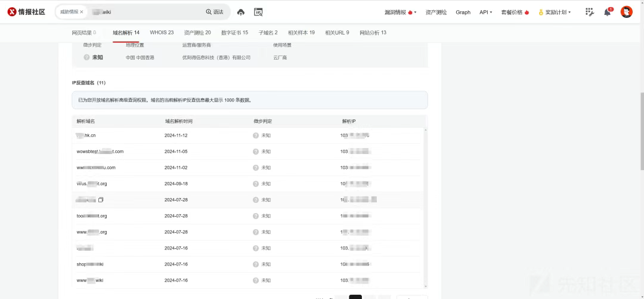Open the 套餐价格 page

point(515,13)
